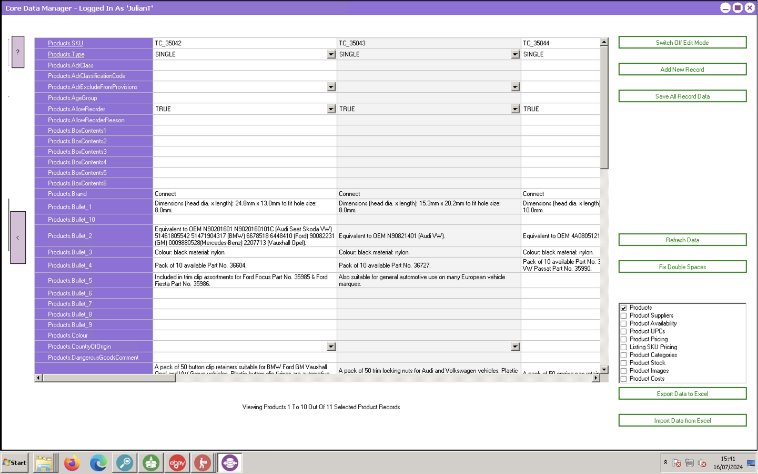Expand AllowReorder dropdown for TC_35043
The image size is (758, 474).
click(515, 109)
